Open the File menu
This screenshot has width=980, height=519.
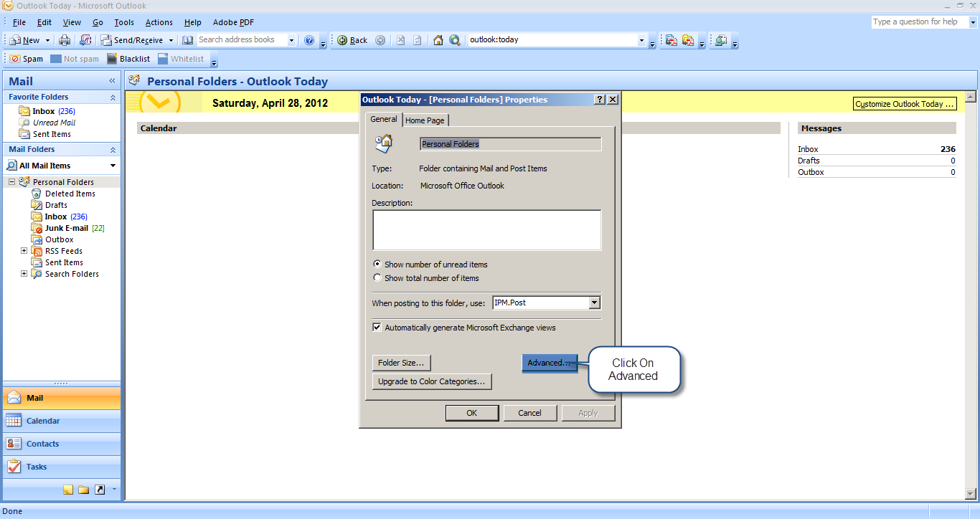pyautogui.click(x=19, y=22)
